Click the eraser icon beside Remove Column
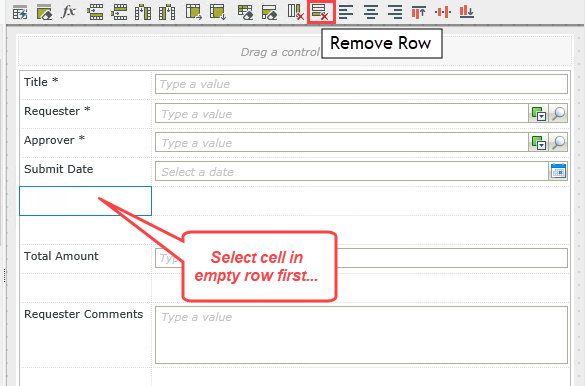Viewport: 585px width, 386px height. [x=269, y=12]
